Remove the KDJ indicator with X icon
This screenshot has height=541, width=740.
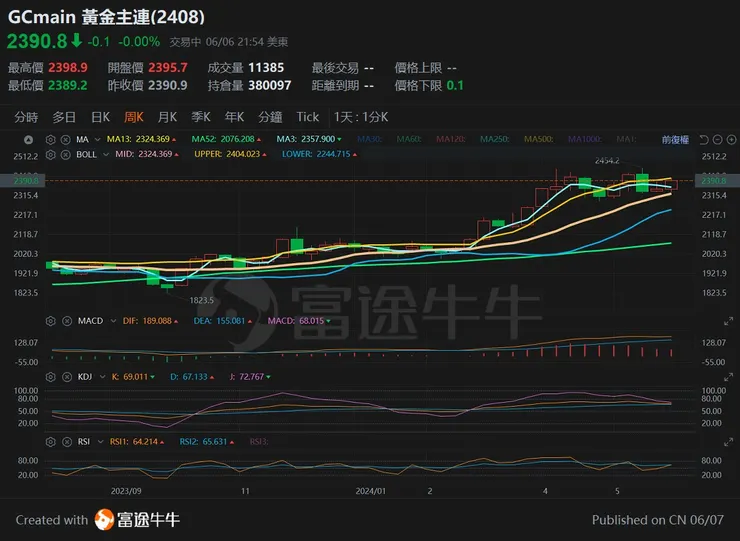(67, 377)
